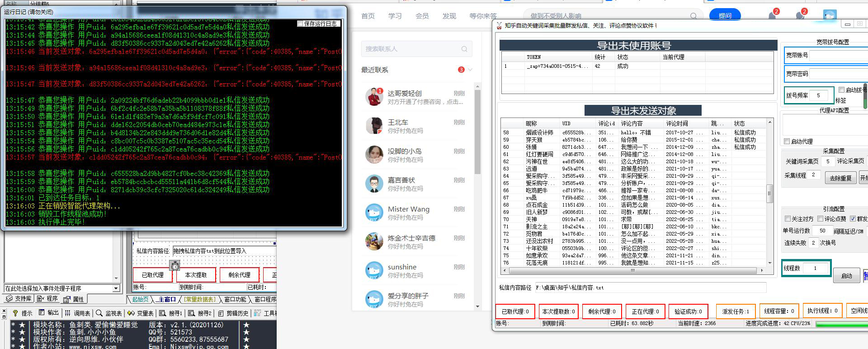Open the Zhihu messages bubble icon
This screenshot has height=349, width=868.
point(800,16)
